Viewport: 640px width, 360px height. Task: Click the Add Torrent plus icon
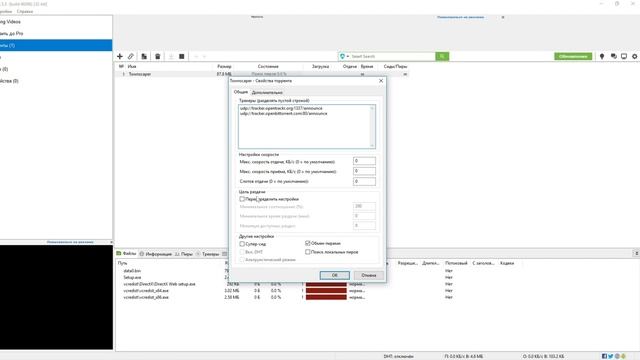(120, 56)
